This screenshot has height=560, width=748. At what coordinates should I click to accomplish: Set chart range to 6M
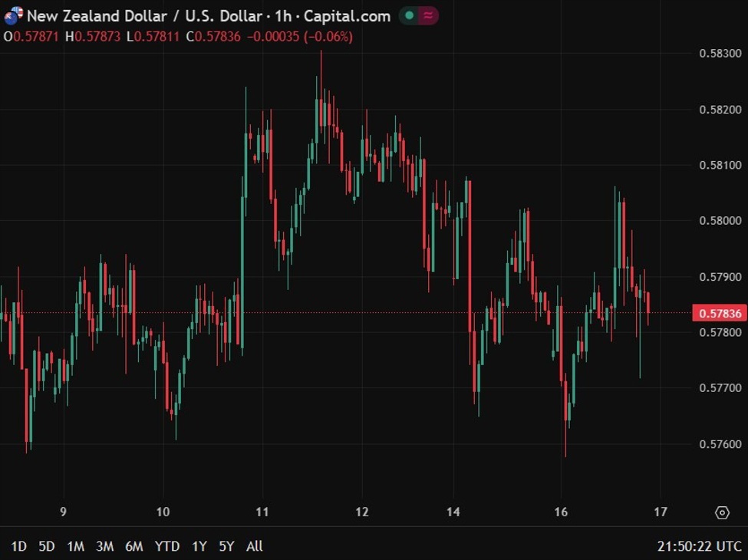pos(133,546)
